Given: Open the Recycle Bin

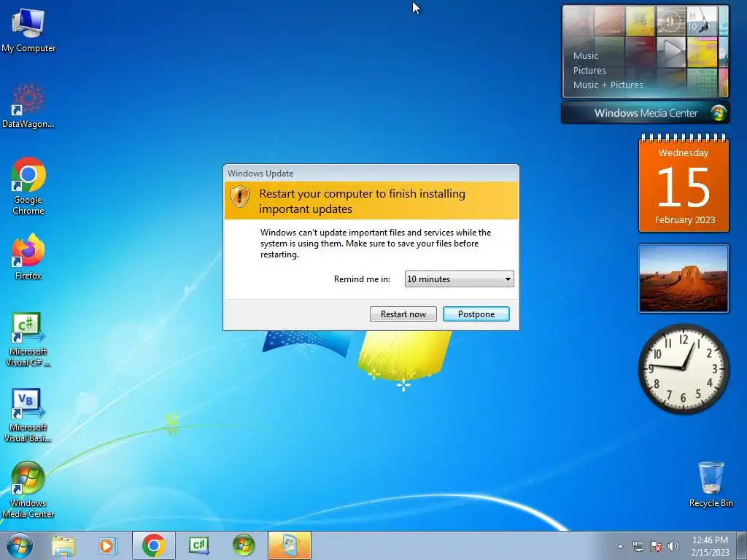Looking at the screenshot, I should 711,484.
